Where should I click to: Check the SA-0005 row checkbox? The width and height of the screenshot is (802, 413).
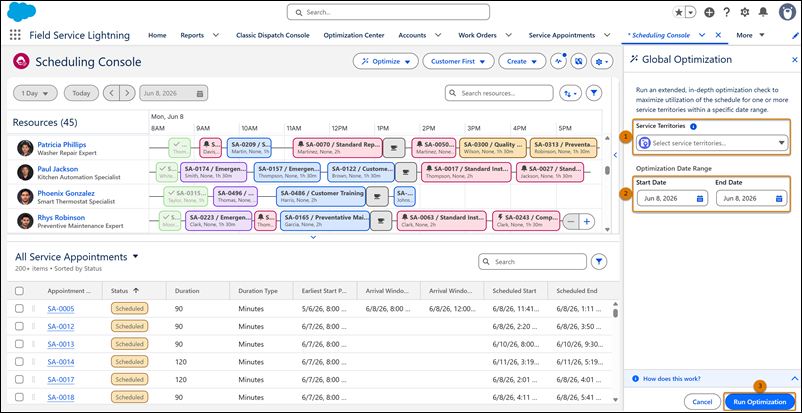pyautogui.click(x=19, y=309)
